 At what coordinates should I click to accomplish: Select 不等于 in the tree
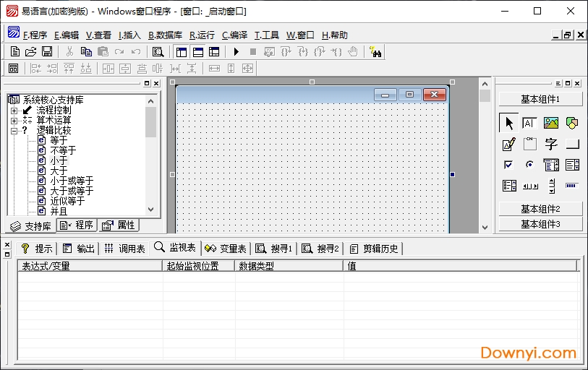tap(63, 151)
